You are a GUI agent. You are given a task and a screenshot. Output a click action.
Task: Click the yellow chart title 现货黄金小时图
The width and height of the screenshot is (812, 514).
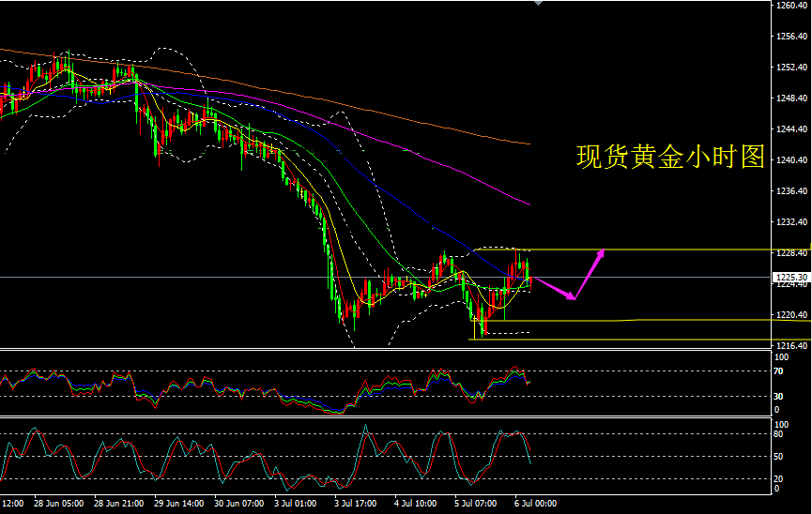670,157
